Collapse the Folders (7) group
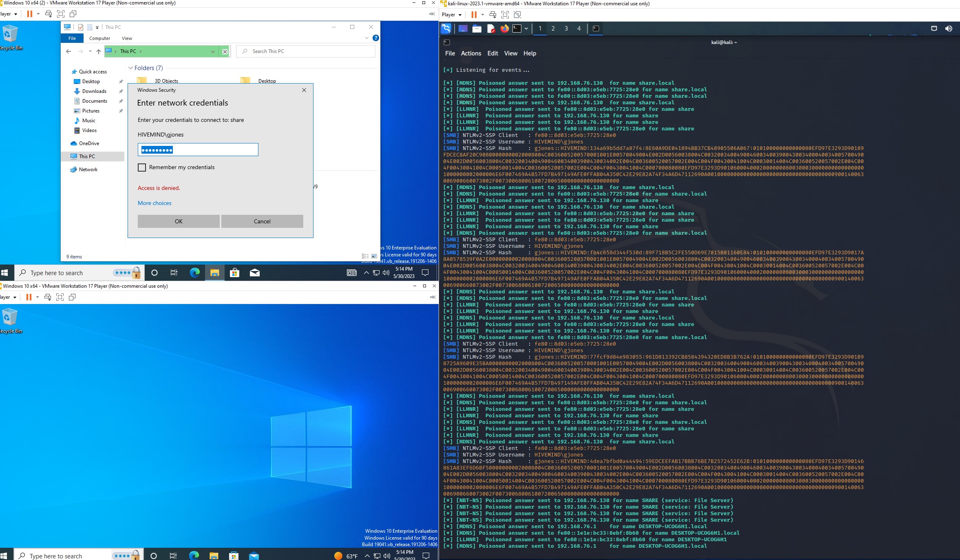This screenshot has height=560, width=960. [130, 68]
